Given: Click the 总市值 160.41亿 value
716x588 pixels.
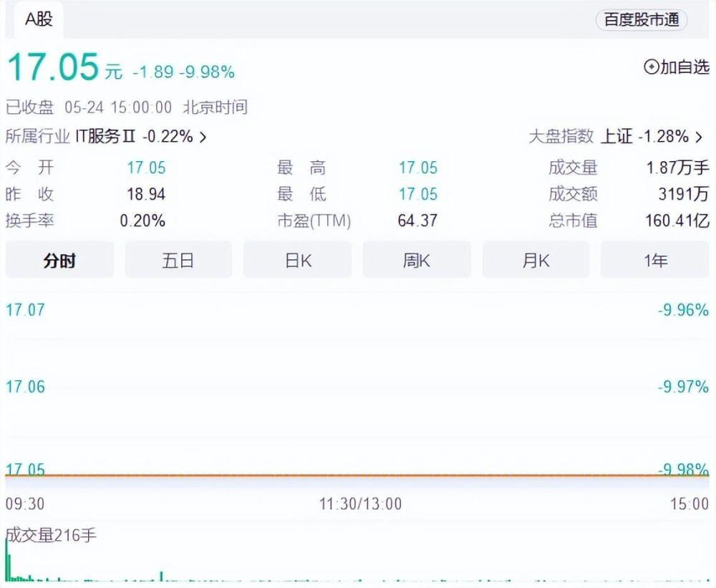Looking at the screenshot, I should [677, 221].
